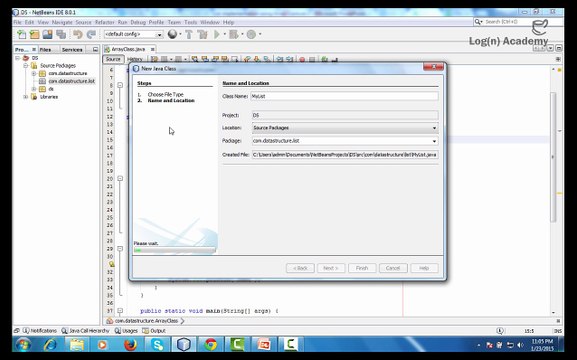
Task: Open Skype from the taskbar
Action: coord(157,345)
